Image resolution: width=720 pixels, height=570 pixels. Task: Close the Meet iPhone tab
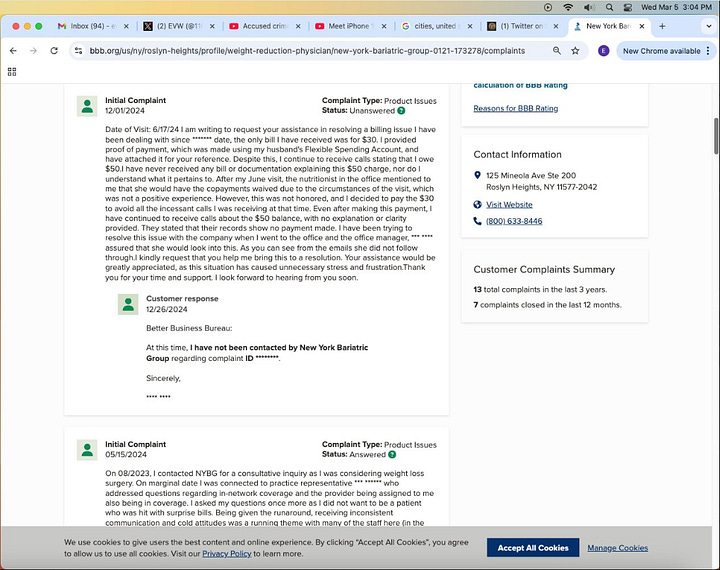pos(384,26)
